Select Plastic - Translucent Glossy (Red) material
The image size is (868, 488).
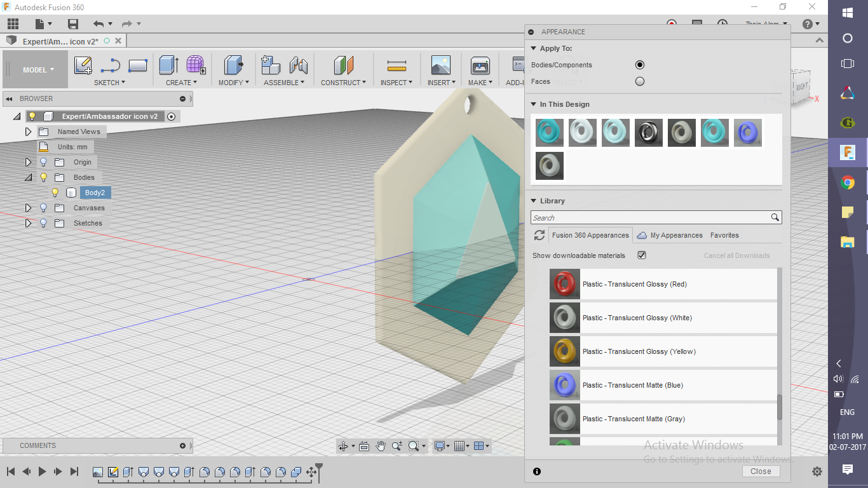point(663,284)
